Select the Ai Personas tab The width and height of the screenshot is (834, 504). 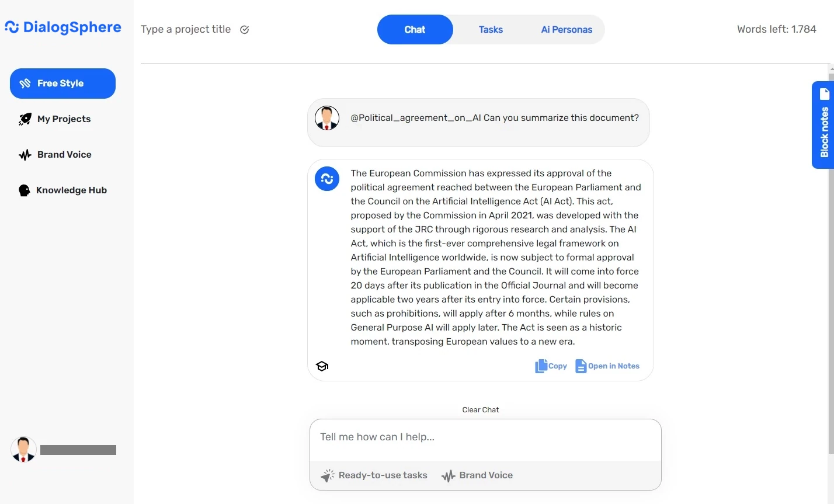pos(567,30)
